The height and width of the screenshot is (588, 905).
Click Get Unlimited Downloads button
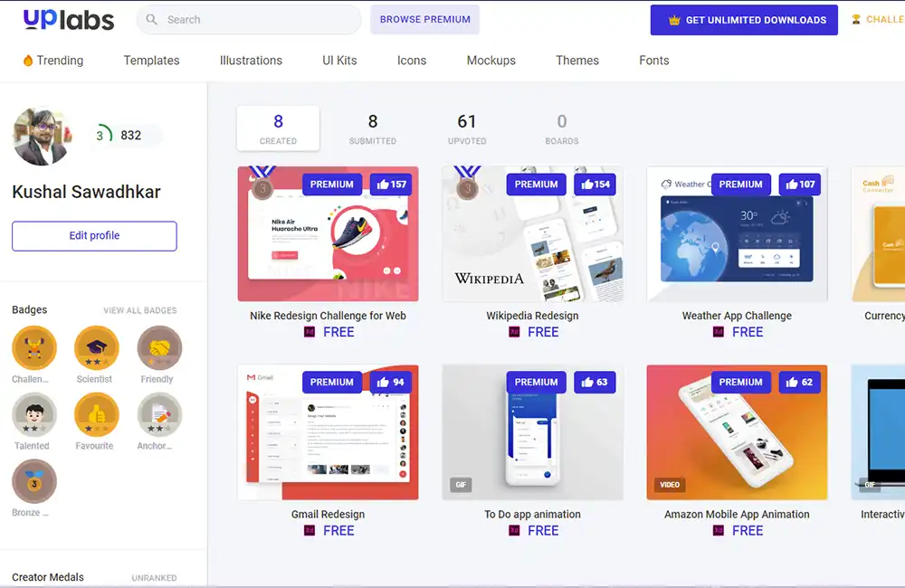tap(744, 20)
